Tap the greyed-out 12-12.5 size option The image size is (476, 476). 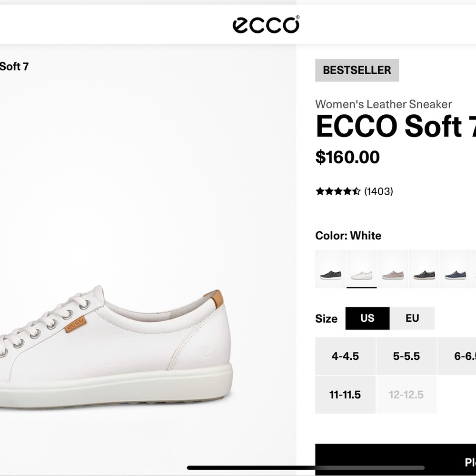[x=407, y=394]
